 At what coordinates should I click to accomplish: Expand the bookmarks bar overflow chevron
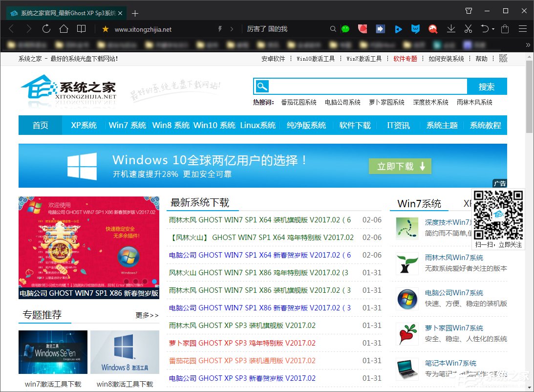[527, 45]
